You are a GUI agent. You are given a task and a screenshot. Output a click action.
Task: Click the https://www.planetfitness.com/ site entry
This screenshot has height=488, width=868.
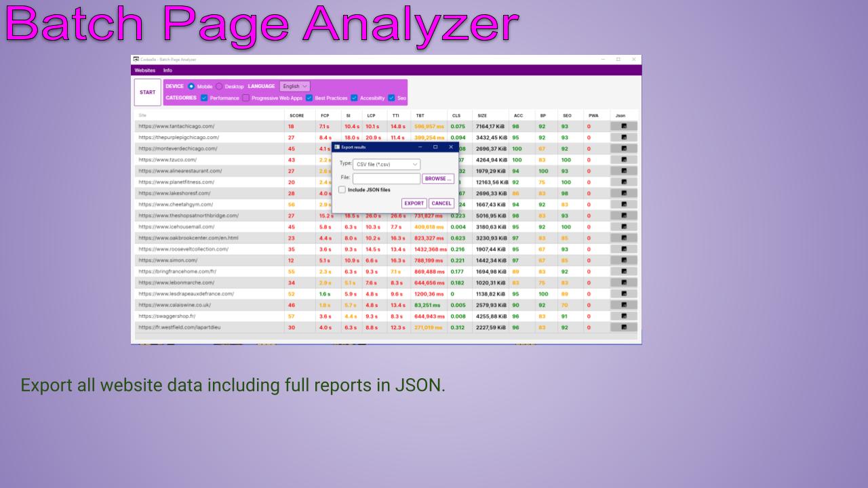point(176,182)
